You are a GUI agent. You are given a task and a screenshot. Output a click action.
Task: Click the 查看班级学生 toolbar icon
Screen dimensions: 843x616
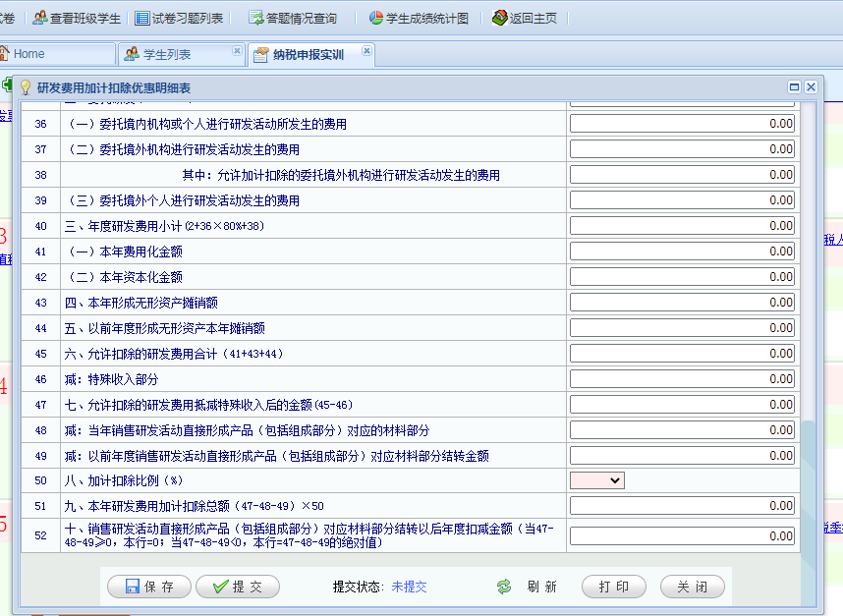coord(40,18)
